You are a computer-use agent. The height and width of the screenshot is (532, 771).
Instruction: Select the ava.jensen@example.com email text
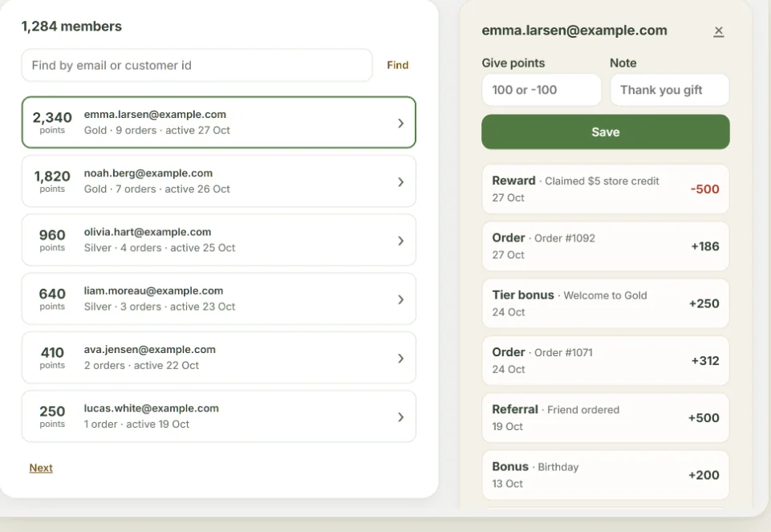click(149, 349)
